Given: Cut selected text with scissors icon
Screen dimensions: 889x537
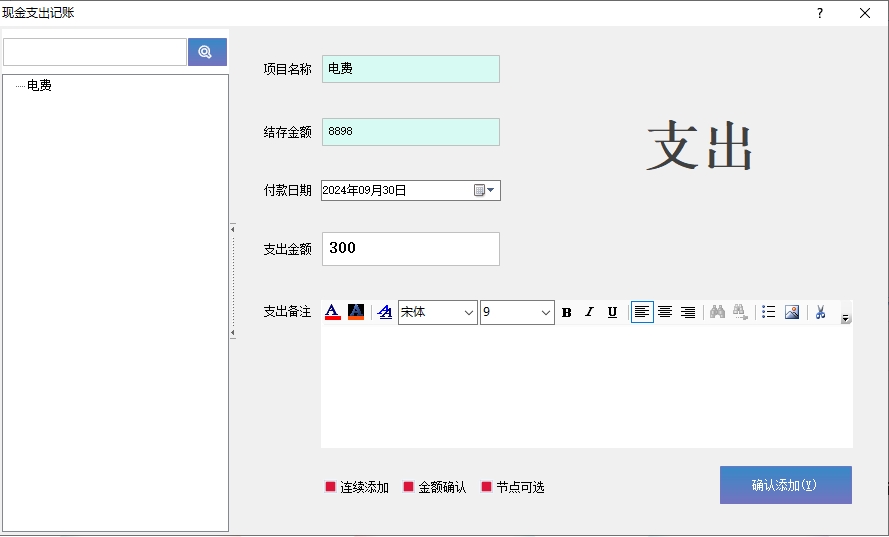Looking at the screenshot, I should [x=820, y=312].
